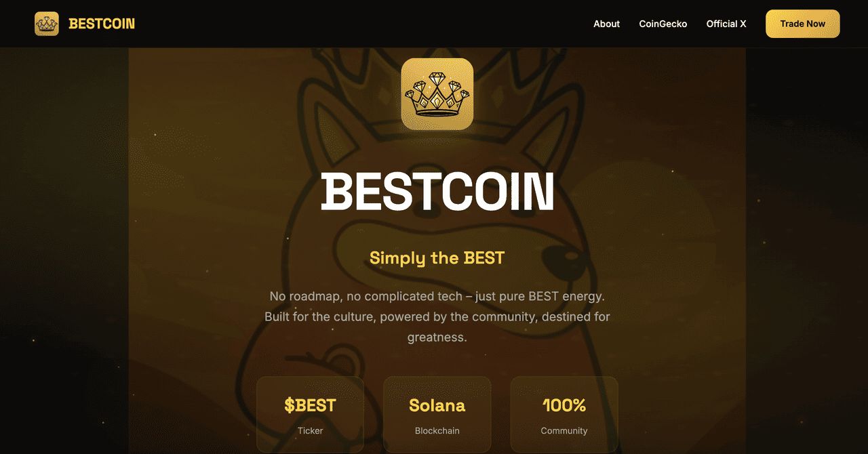Select the $BEST Ticker card
Image resolution: width=868 pixels, height=454 pixels.
tap(311, 415)
